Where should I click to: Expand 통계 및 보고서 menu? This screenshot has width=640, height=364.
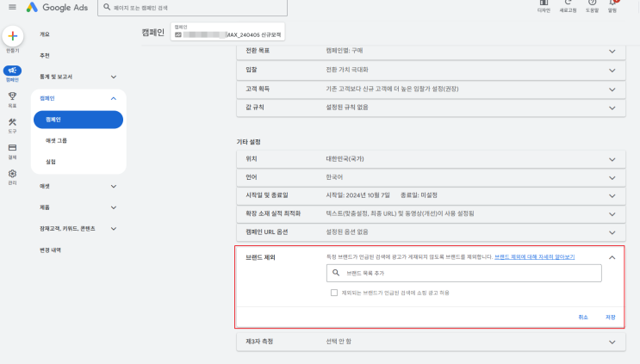(x=114, y=77)
